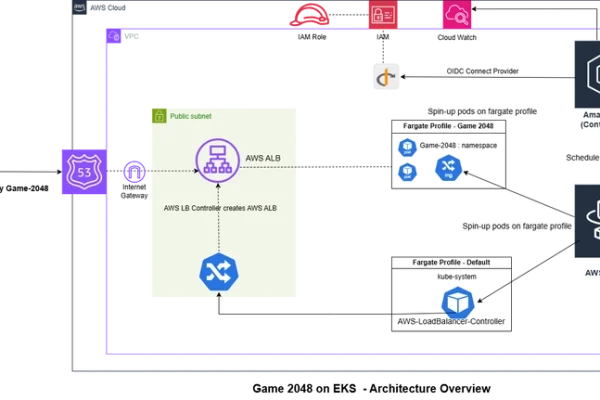Click the Route 53 shield icon
This screenshot has width=600, height=400.
pos(82,171)
